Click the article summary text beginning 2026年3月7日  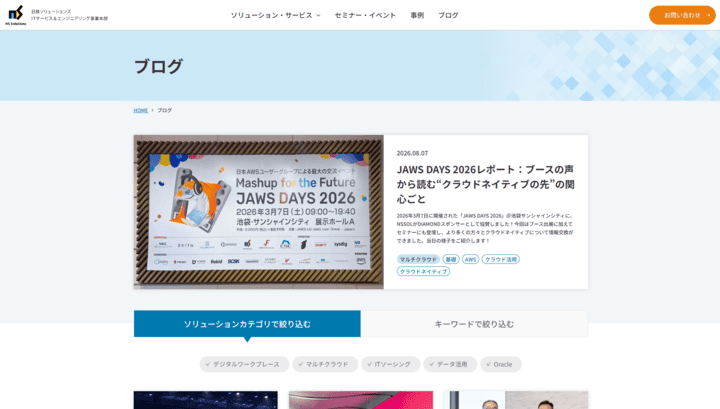485,228
